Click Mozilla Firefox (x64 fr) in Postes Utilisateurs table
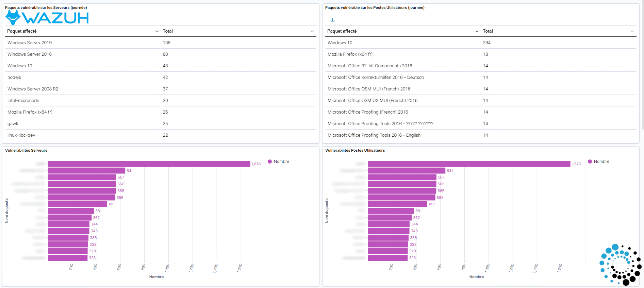Screen dimensions: 644x288 pyautogui.click(x=350, y=54)
